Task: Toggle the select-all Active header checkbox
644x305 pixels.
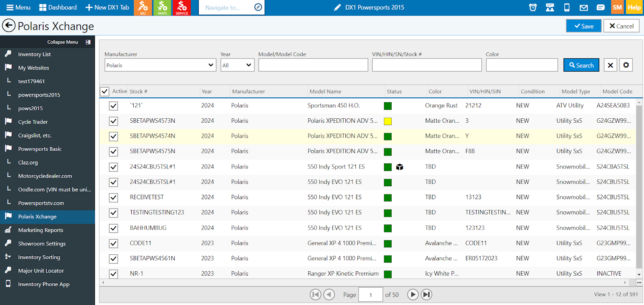Action: pos(104,91)
